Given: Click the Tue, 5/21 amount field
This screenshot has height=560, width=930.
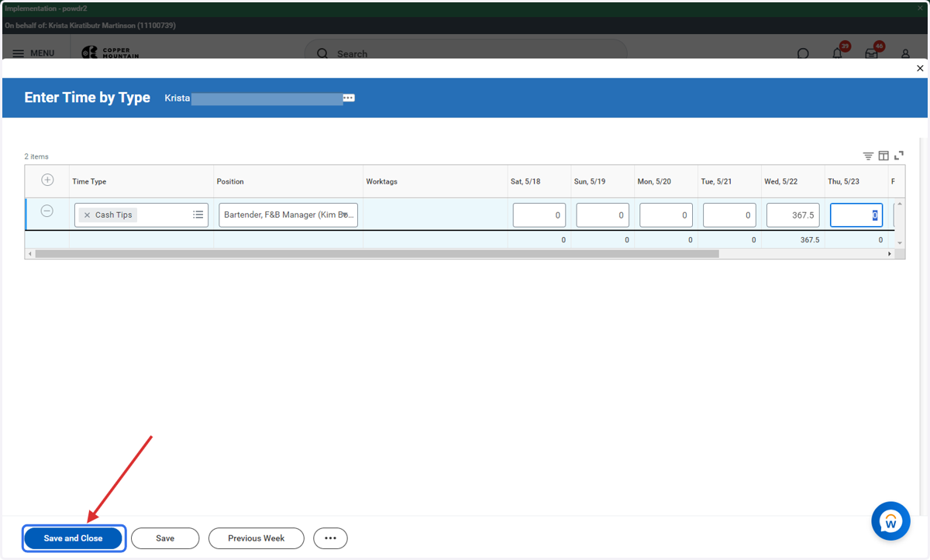Looking at the screenshot, I should pos(729,215).
